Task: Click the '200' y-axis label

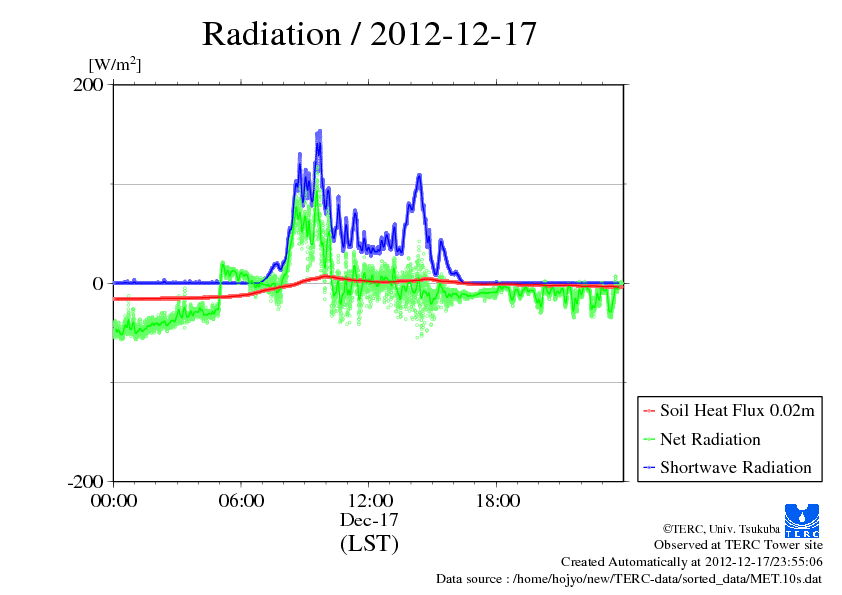Action: tap(88, 85)
